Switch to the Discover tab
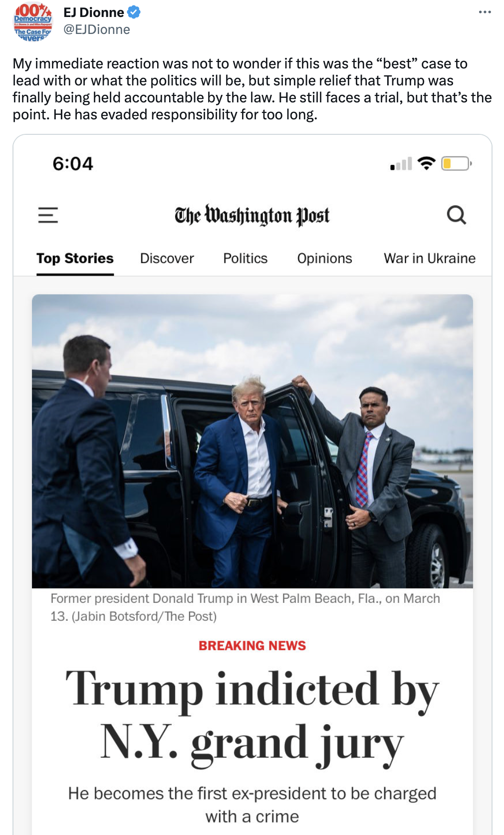The width and height of the screenshot is (504, 835). click(167, 258)
